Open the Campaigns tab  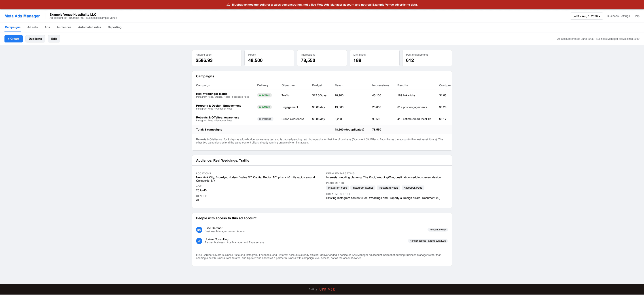coord(13,27)
